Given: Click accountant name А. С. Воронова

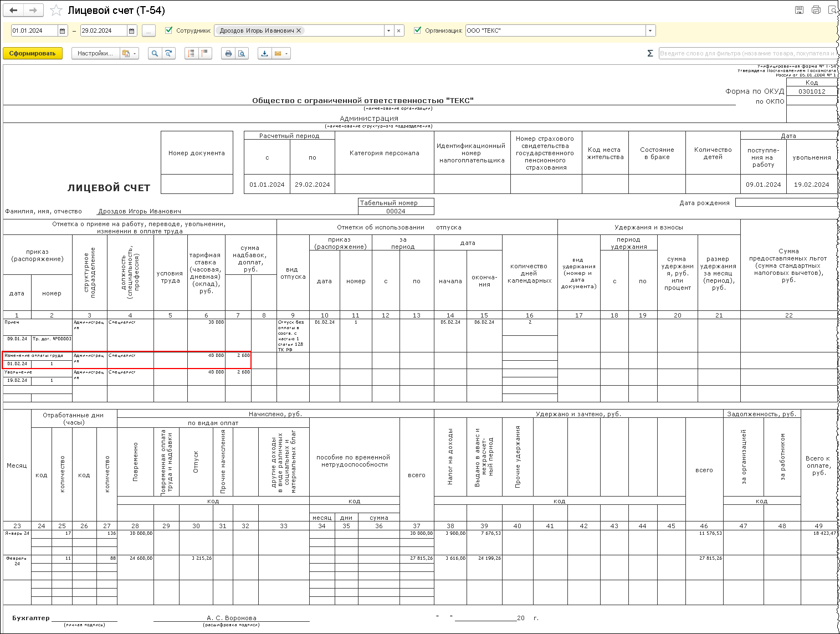Looking at the screenshot, I should (232, 618).
